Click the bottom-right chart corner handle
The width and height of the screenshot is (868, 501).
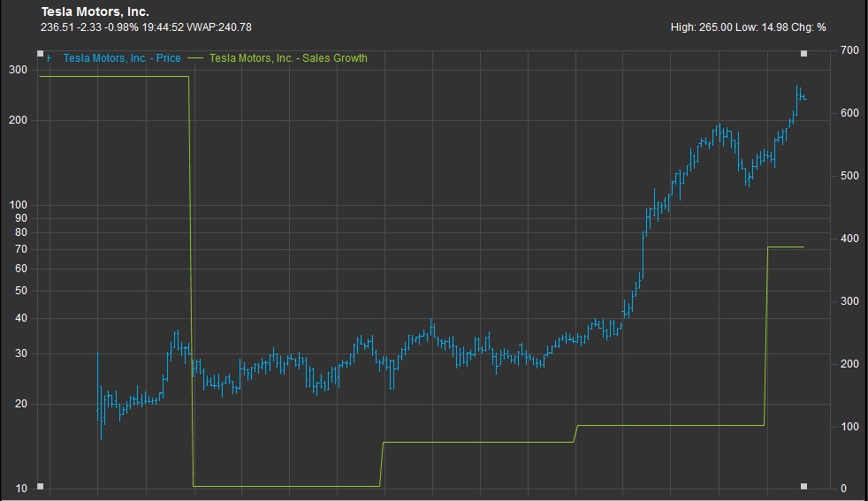[x=803, y=486]
